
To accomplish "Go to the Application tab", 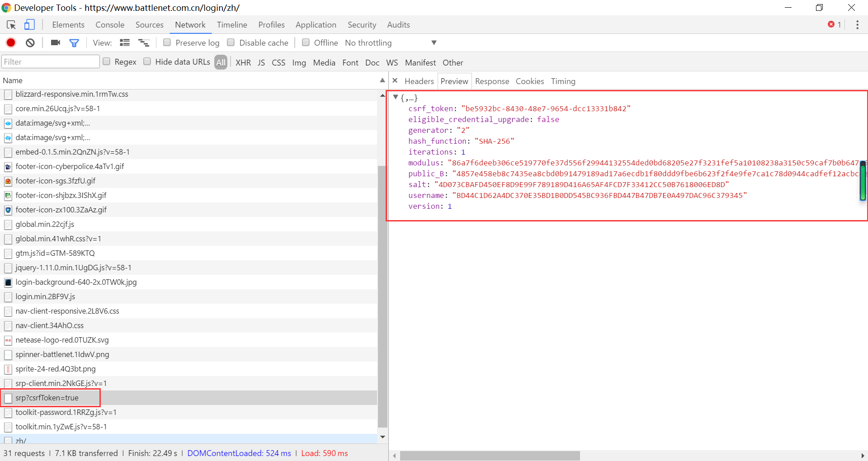I will pyautogui.click(x=316, y=25).
